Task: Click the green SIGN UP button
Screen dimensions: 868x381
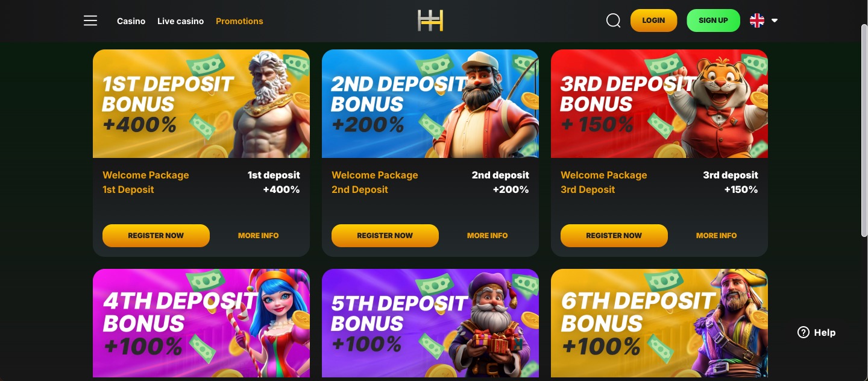Action: pyautogui.click(x=713, y=20)
